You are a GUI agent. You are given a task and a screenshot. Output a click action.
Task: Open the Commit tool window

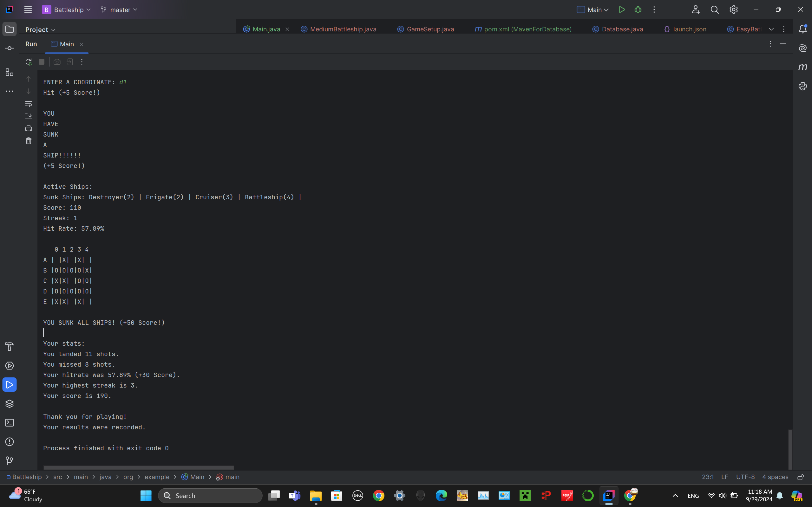tap(10, 48)
